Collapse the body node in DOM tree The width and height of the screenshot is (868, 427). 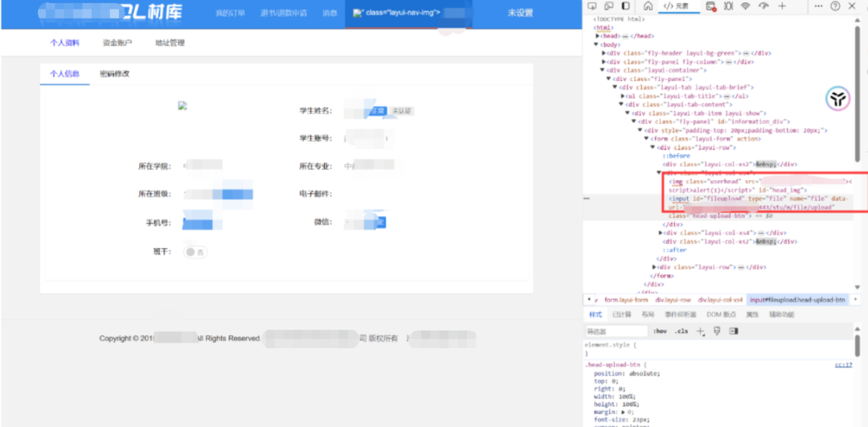pyautogui.click(x=596, y=44)
